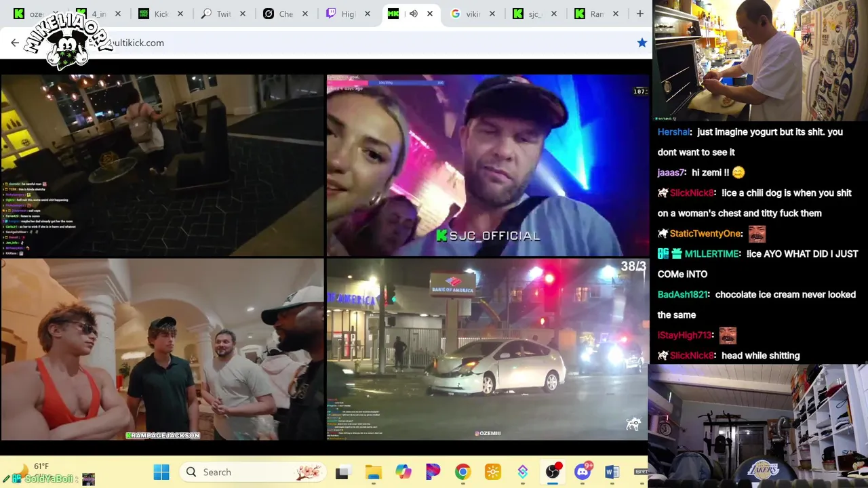Click chat username Hershal

[673, 132]
